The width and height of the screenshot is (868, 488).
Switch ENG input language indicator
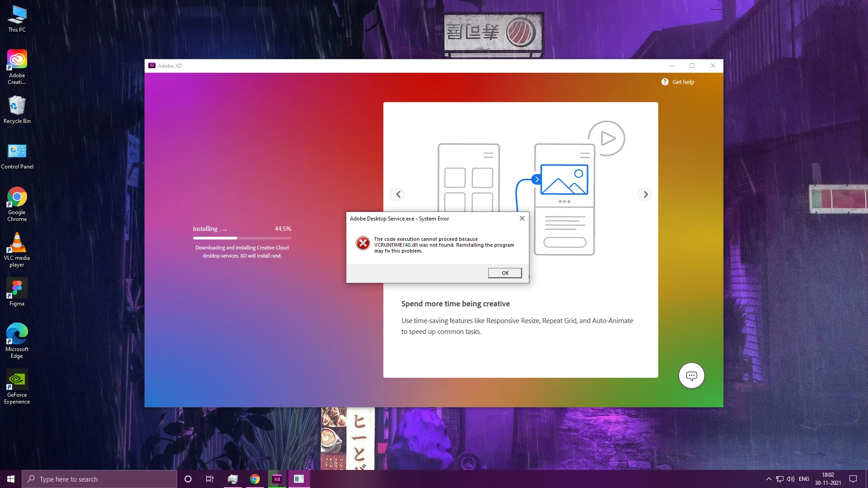tap(804, 479)
